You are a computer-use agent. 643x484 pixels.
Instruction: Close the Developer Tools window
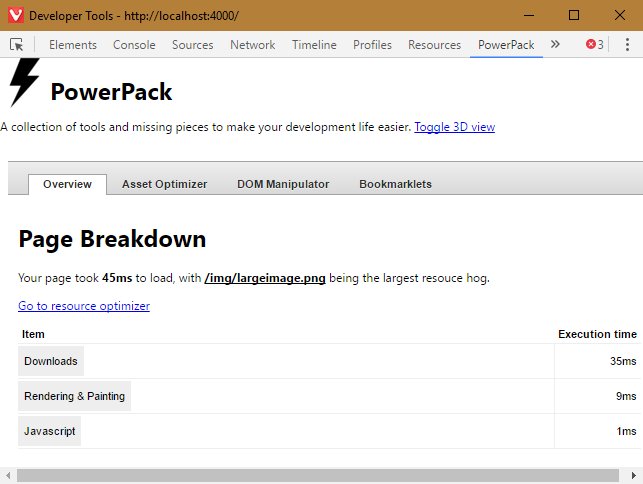(x=620, y=16)
